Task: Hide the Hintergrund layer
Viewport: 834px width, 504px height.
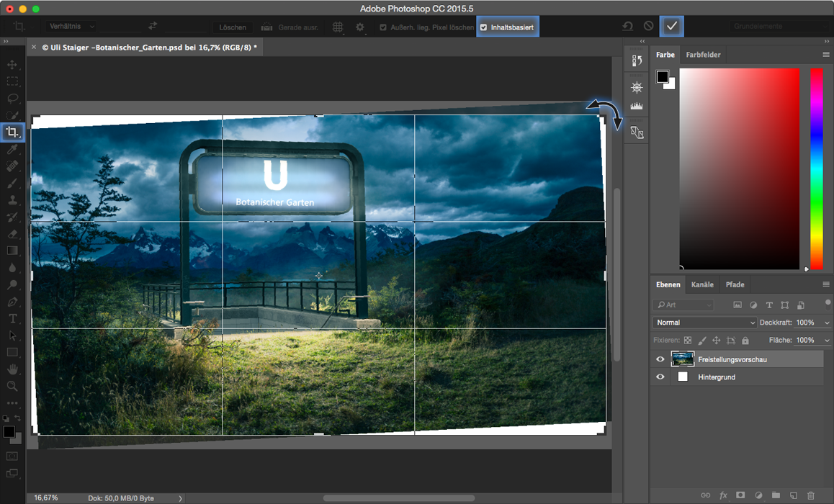Action: pyautogui.click(x=660, y=377)
